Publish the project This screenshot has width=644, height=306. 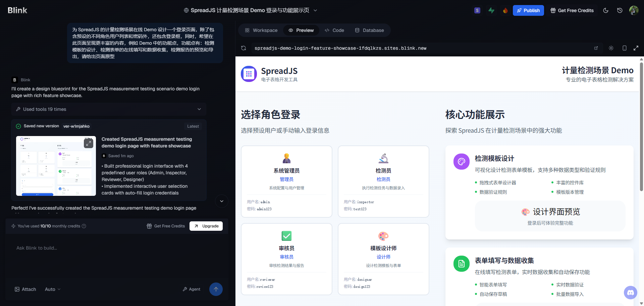coord(528,10)
